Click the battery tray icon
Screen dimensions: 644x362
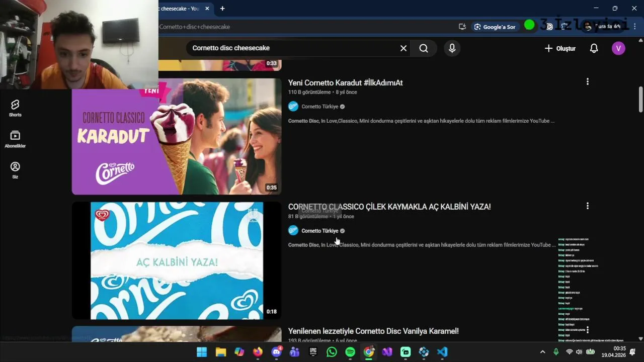click(590, 352)
